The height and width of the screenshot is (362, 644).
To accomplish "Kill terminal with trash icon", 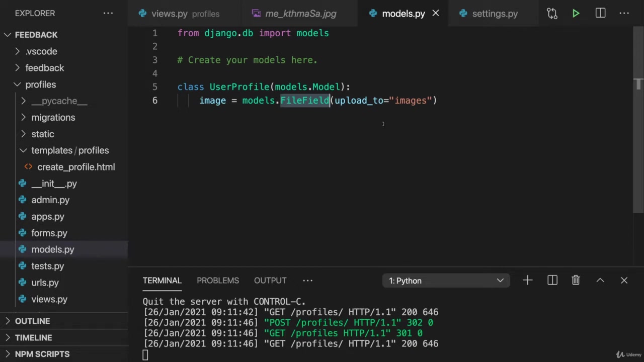I will click(x=576, y=281).
